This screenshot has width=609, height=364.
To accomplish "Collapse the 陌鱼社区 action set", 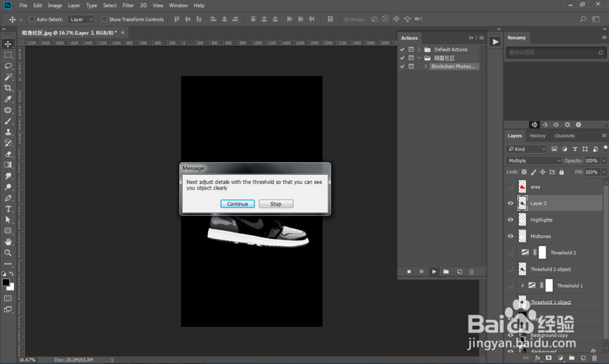I will pos(419,58).
